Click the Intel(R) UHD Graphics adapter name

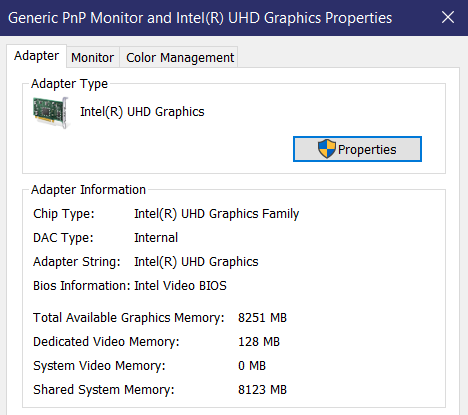click(142, 112)
